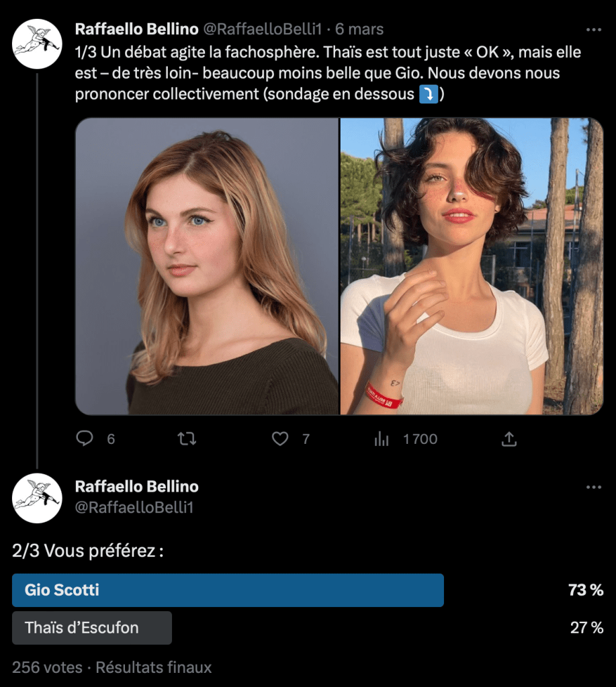Click the "256 votes" results text

pos(47,668)
